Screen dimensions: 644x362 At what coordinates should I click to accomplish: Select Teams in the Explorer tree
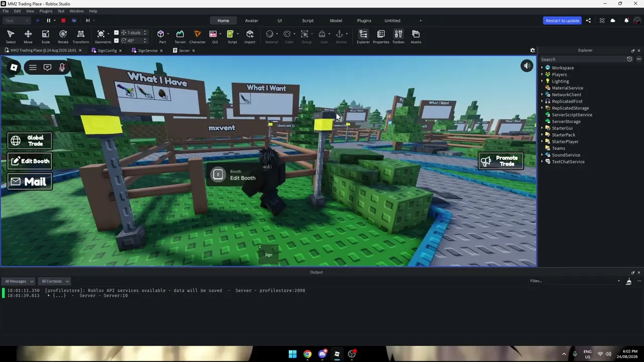(x=558, y=148)
